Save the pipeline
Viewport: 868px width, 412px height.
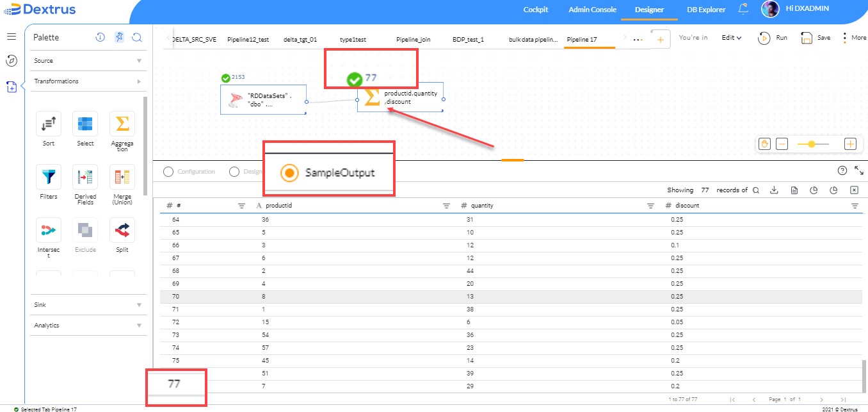click(816, 38)
